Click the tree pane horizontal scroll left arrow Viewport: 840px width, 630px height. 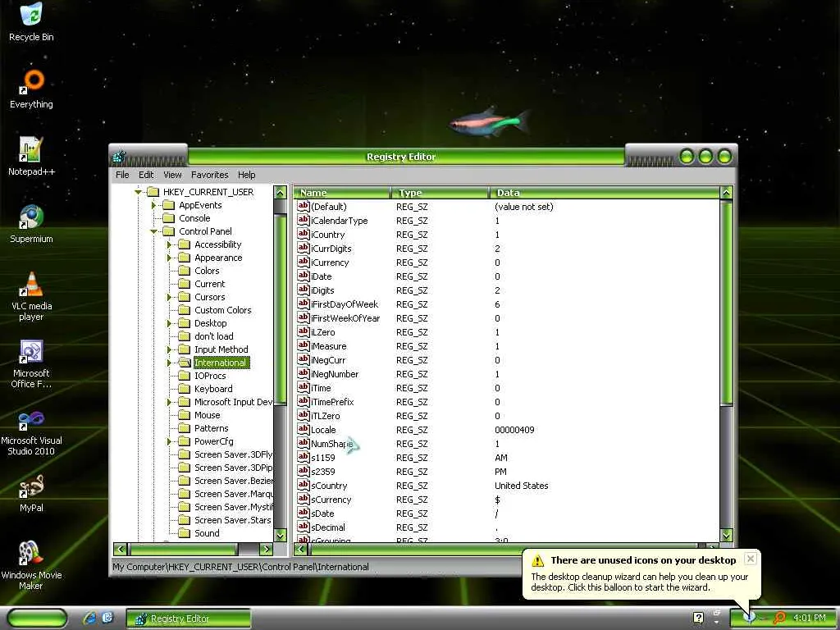pos(120,549)
